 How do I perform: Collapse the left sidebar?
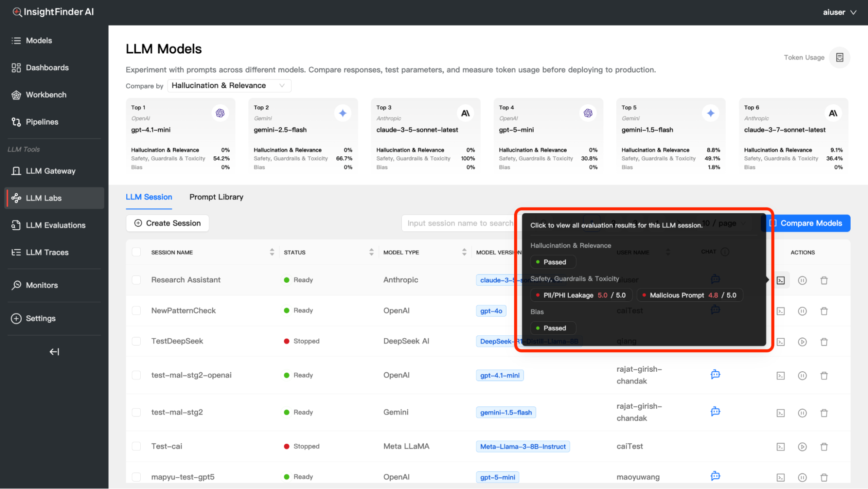tap(54, 352)
